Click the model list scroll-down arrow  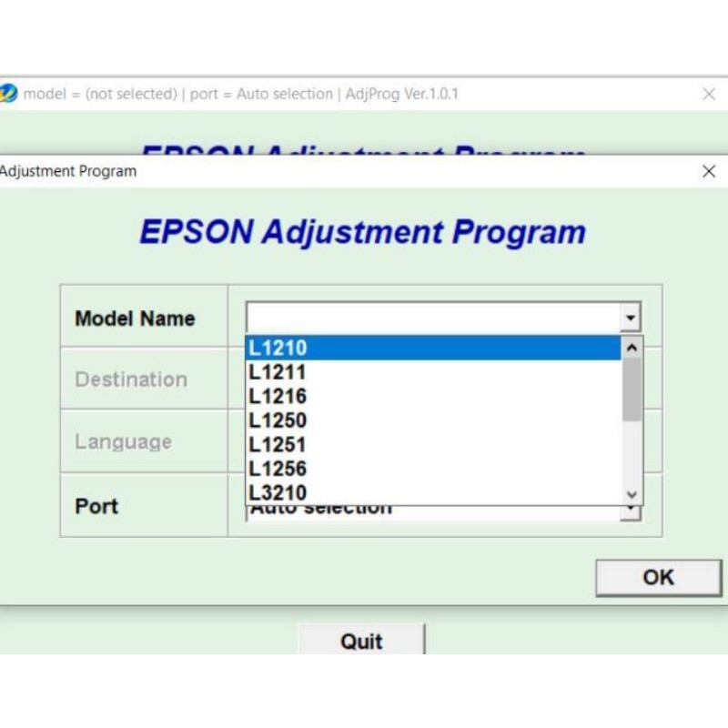tap(632, 494)
